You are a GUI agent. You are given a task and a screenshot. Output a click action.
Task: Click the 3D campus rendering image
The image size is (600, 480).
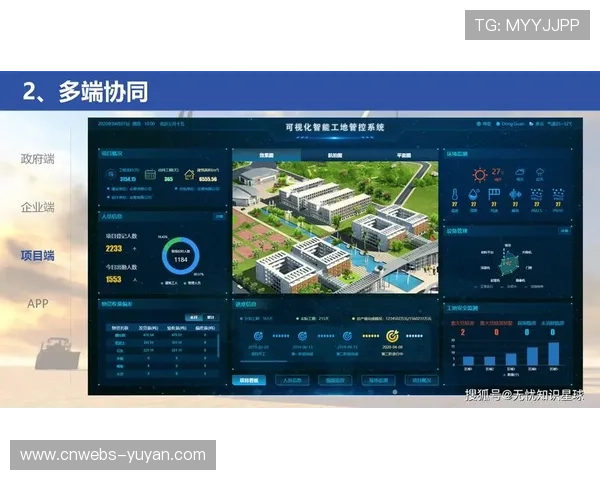335,227
